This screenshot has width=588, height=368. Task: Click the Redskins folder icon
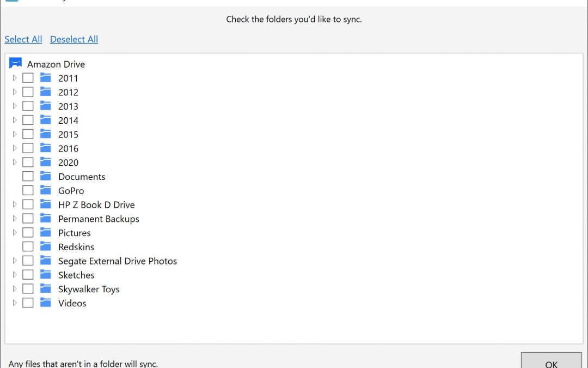pos(46,246)
